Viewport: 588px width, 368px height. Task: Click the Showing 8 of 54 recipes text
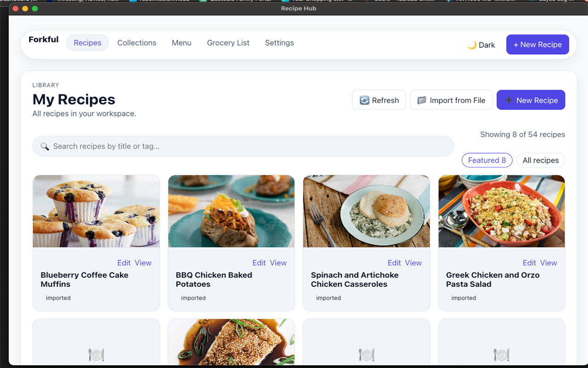(x=523, y=134)
